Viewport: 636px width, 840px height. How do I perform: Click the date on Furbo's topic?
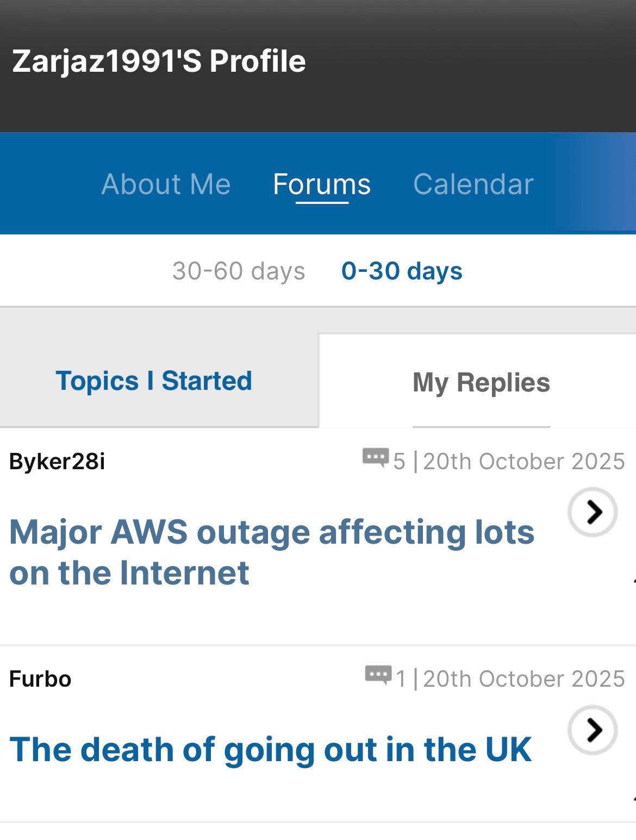tap(524, 679)
